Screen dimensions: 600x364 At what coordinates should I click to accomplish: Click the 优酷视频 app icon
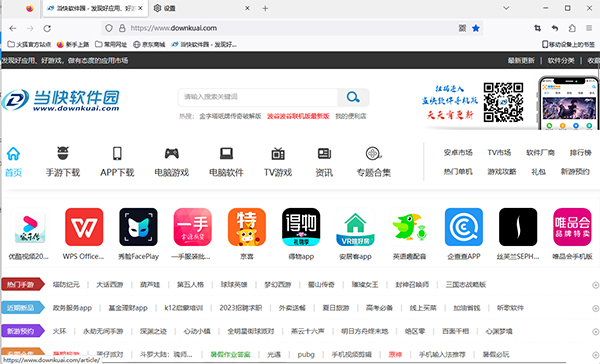tap(29, 227)
